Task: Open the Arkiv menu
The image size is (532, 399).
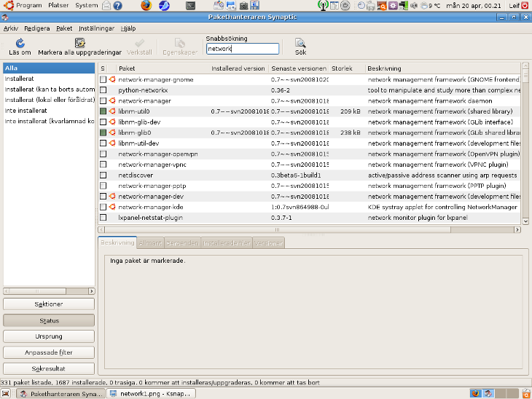Action: (x=11, y=28)
